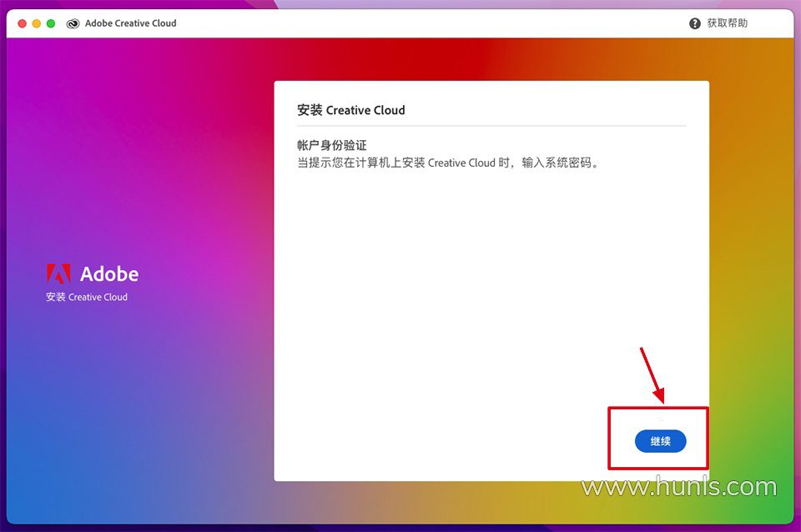Click the 帐户身份验证 heading text
Viewport: 801px width, 532px height.
click(x=332, y=145)
